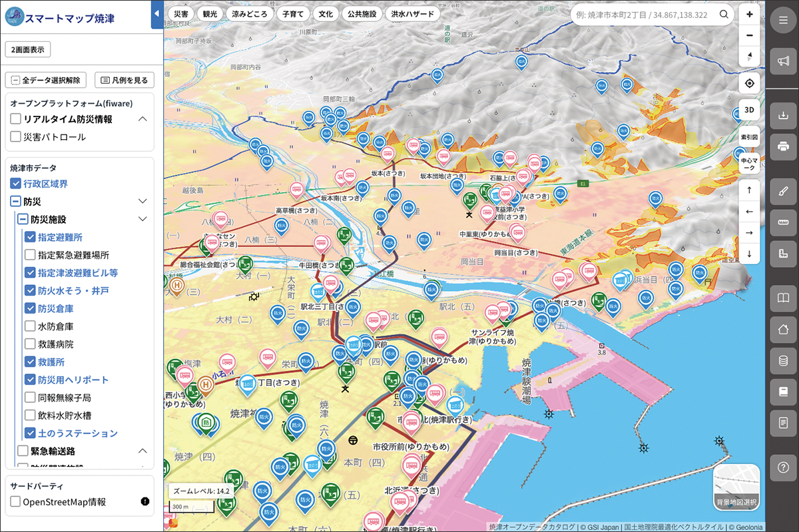This screenshot has width=799, height=532.
Task: Click the search magnifier icon
Action: click(724, 15)
